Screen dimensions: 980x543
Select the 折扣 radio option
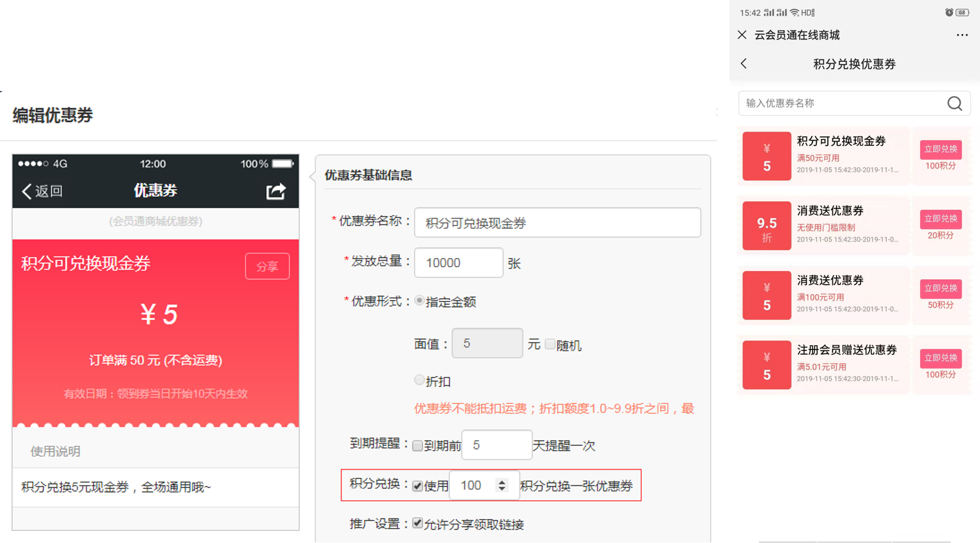419,380
